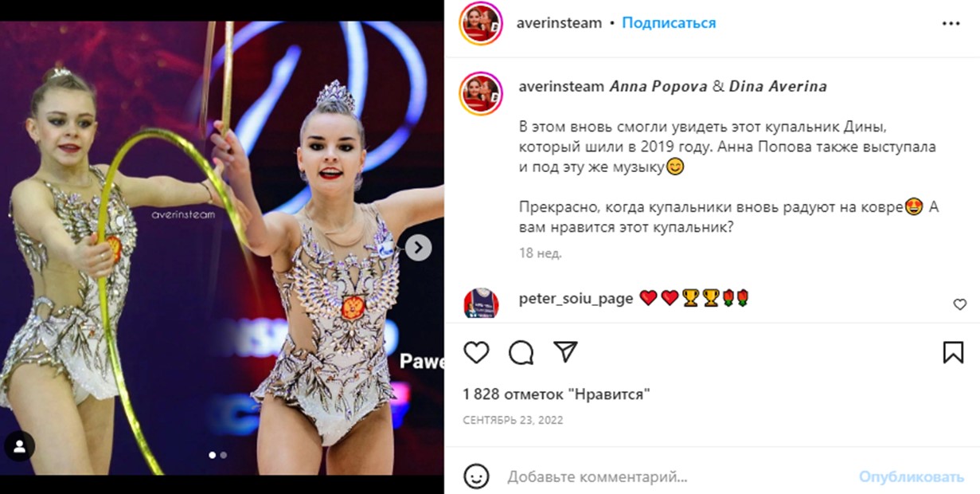Select second carousel dot indicator
The height and width of the screenshot is (494, 980).
point(224,455)
